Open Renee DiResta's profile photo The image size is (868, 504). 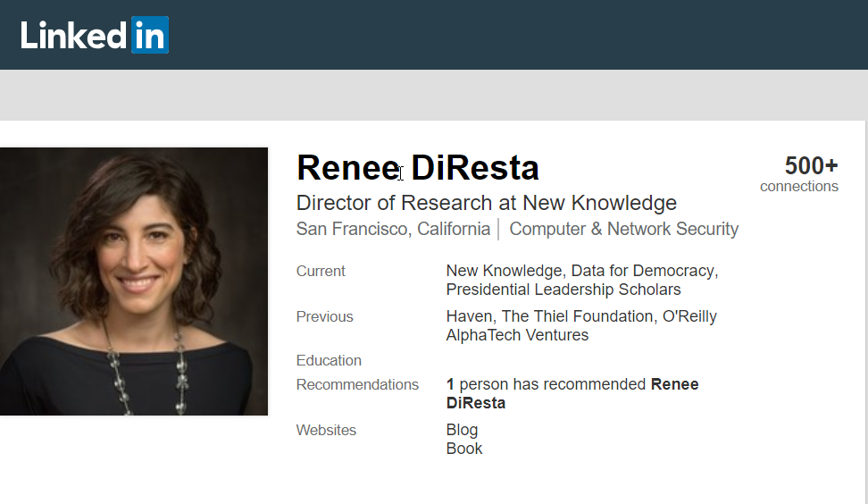133,281
